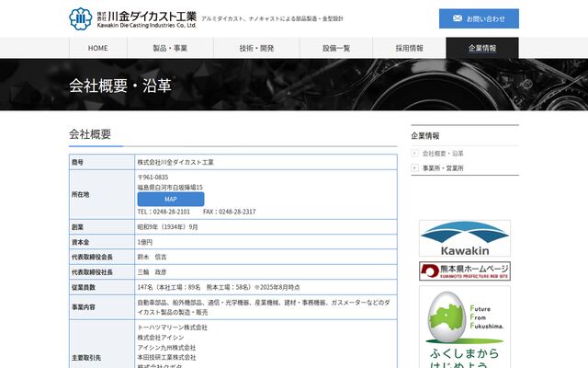
Task: Click the arrow icon beside 事業所・営業所
Action: tap(414, 167)
